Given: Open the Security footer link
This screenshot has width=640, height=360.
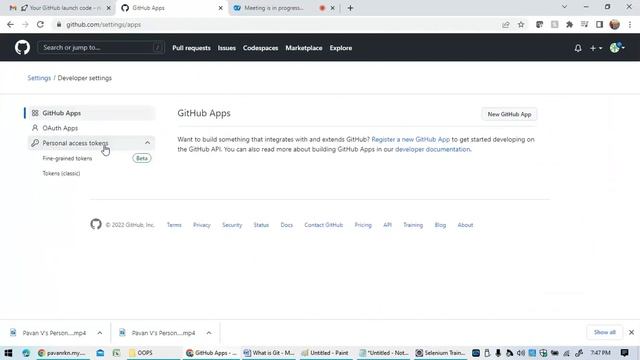Looking at the screenshot, I should (x=232, y=225).
